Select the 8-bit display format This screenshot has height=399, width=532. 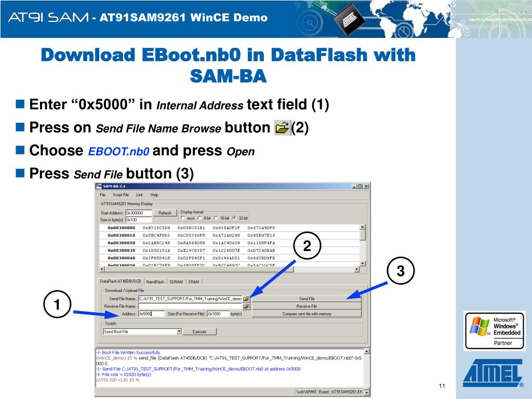[x=199, y=218]
